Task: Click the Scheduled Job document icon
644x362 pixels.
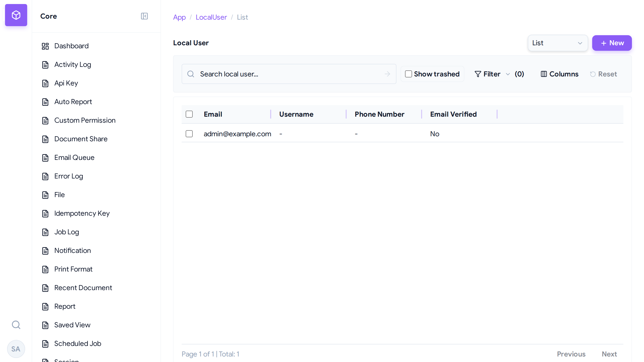Action: [45, 344]
